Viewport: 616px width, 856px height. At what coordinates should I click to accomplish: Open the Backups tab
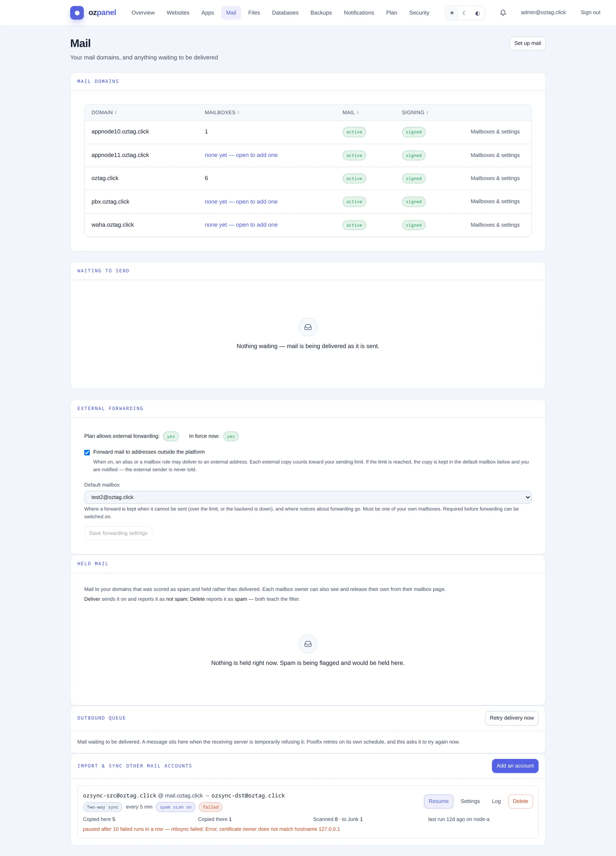(x=321, y=13)
